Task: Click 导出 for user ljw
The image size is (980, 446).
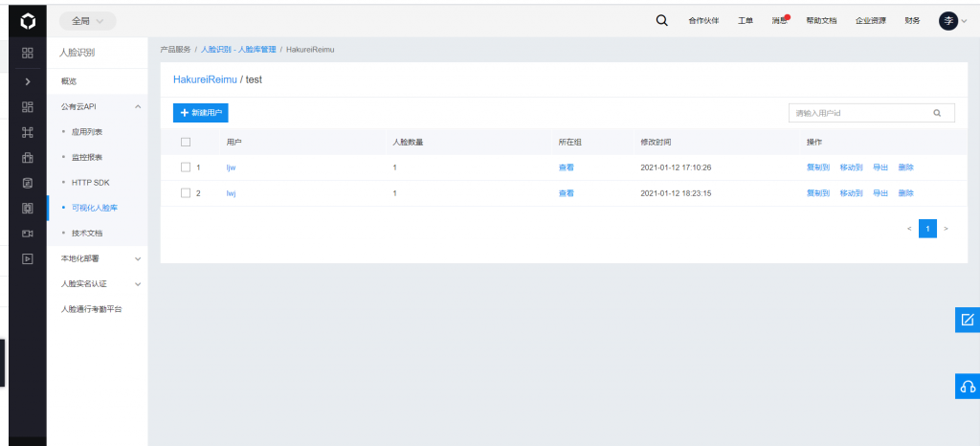Action: (x=880, y=167)
